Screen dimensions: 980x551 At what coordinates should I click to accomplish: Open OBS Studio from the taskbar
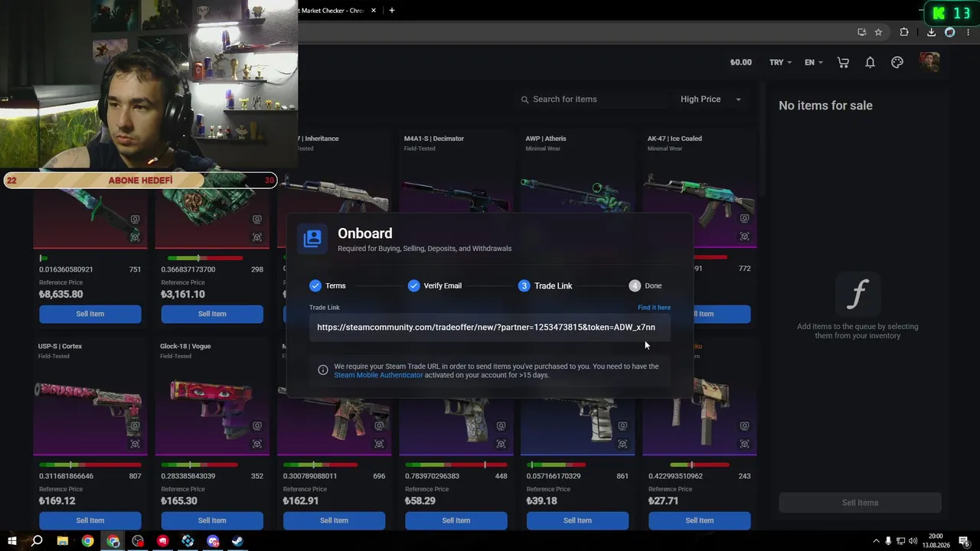click(138, 541)
